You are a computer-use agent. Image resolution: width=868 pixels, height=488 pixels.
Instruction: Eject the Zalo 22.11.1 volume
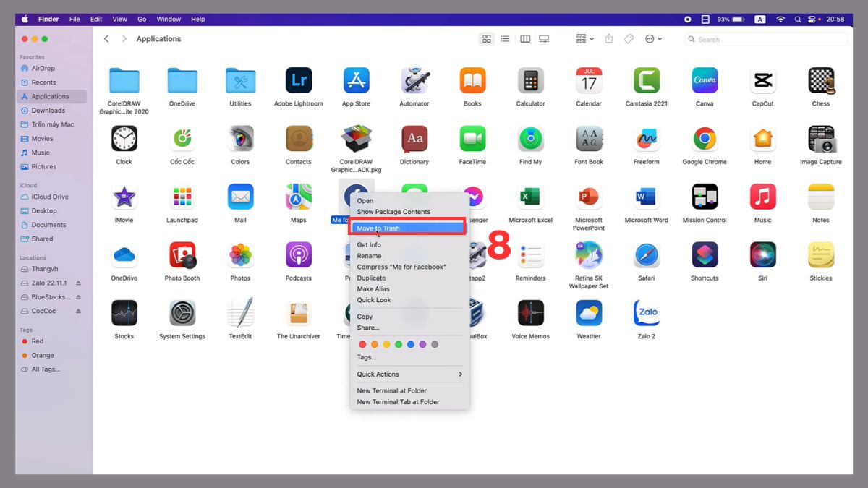(78, 283)
